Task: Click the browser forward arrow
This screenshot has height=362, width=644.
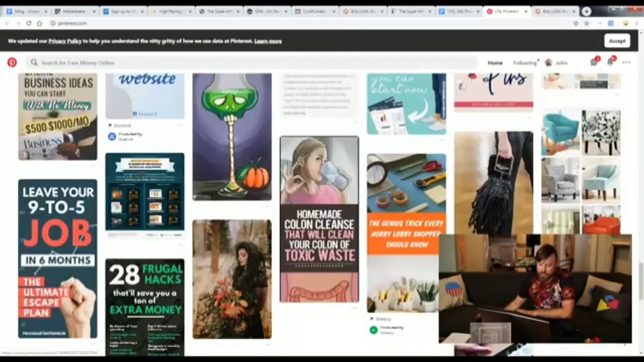Action: [x=19, y=23]
